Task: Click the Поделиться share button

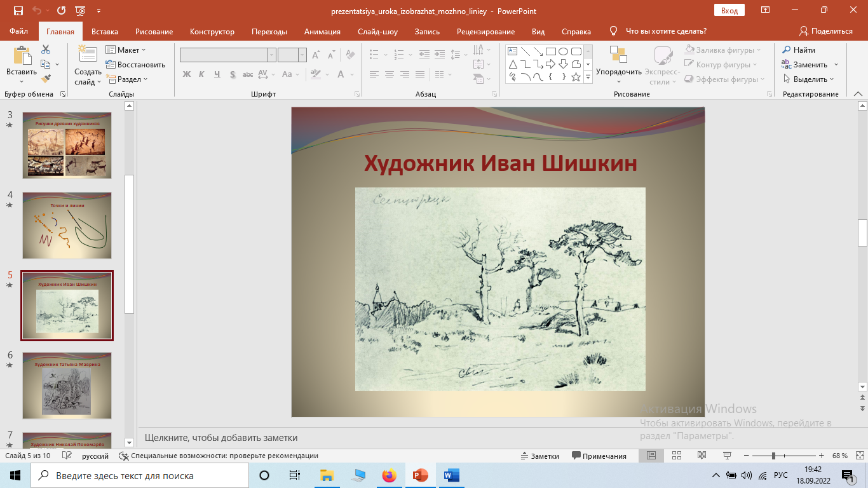Action: (826, 31)
